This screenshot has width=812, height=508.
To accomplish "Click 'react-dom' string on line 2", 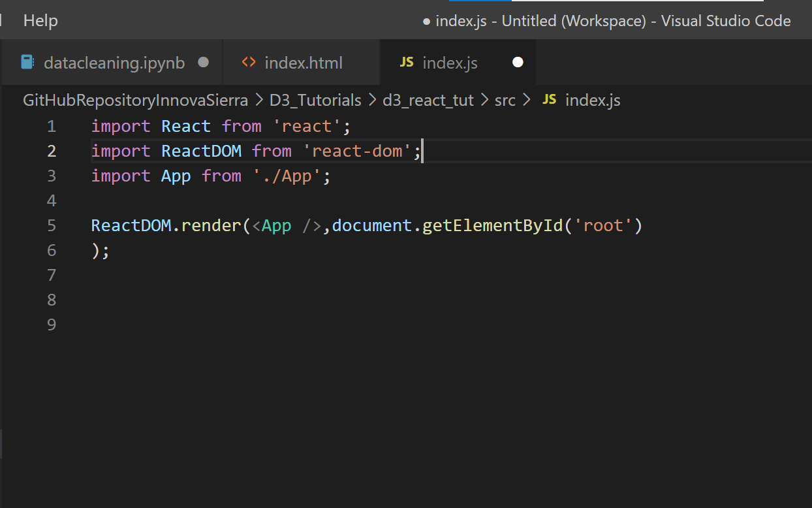I will click(357, 151).
